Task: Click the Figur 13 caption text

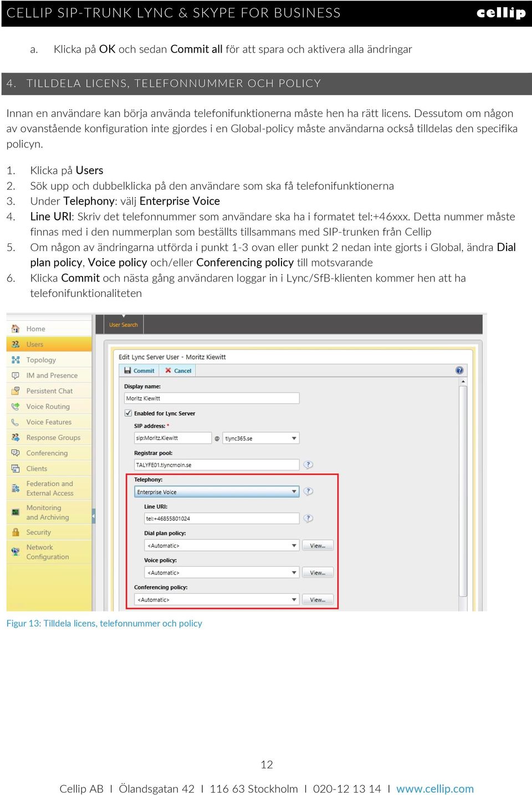Action: (x=104, y=623)
